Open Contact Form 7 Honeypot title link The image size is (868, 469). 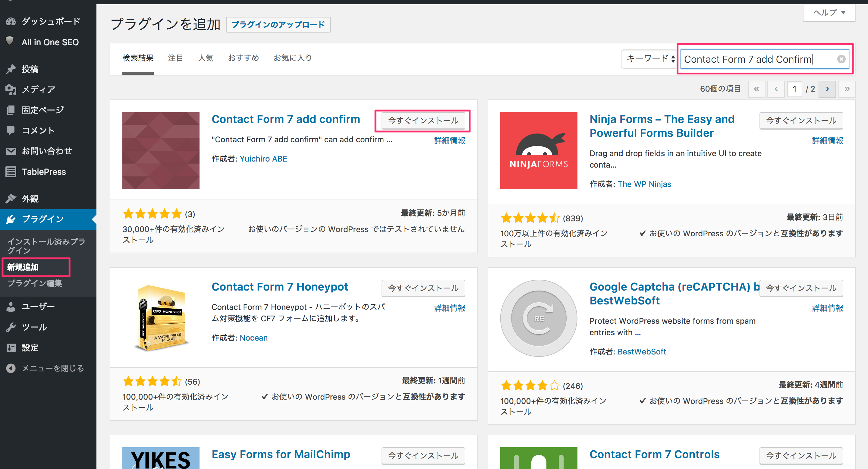(280, 287)
